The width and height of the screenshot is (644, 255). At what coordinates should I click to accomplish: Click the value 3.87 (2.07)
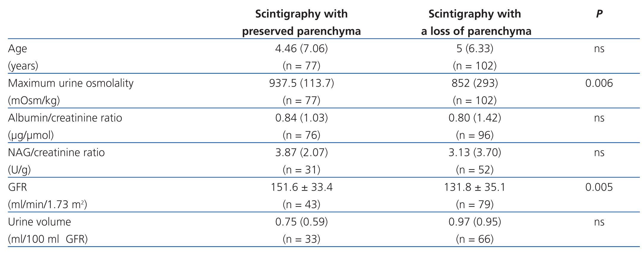[301, 153]
